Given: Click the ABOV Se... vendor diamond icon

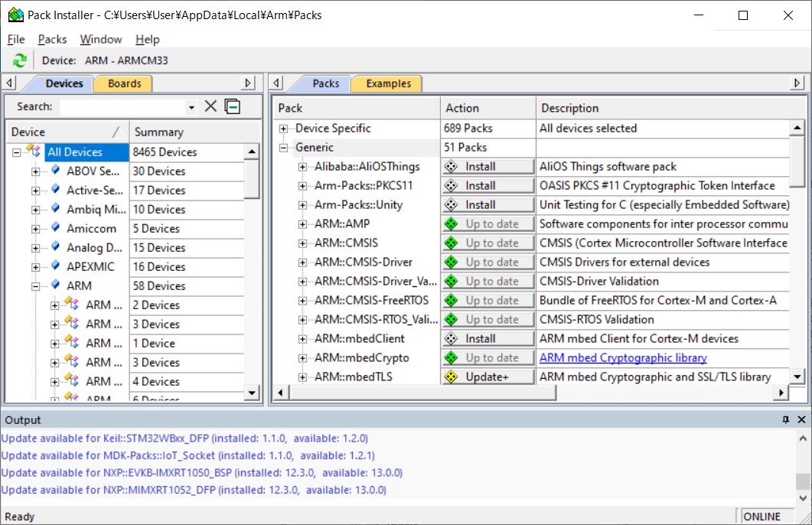Looking at the screenshot, I should click(55, 171).
